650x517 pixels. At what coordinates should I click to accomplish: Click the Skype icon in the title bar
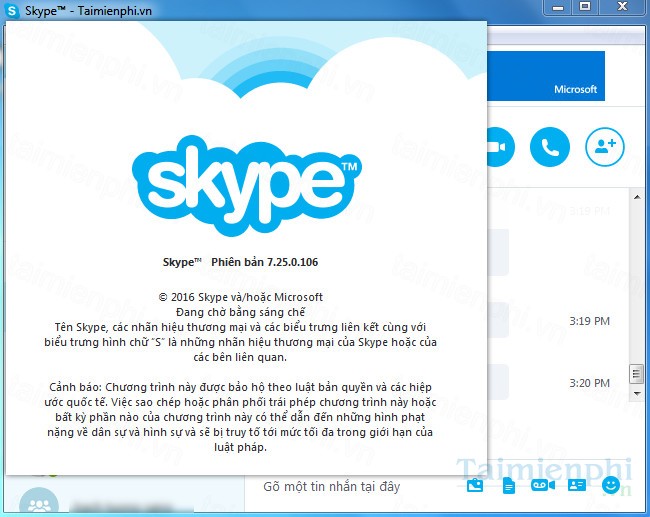click(12, 10)
